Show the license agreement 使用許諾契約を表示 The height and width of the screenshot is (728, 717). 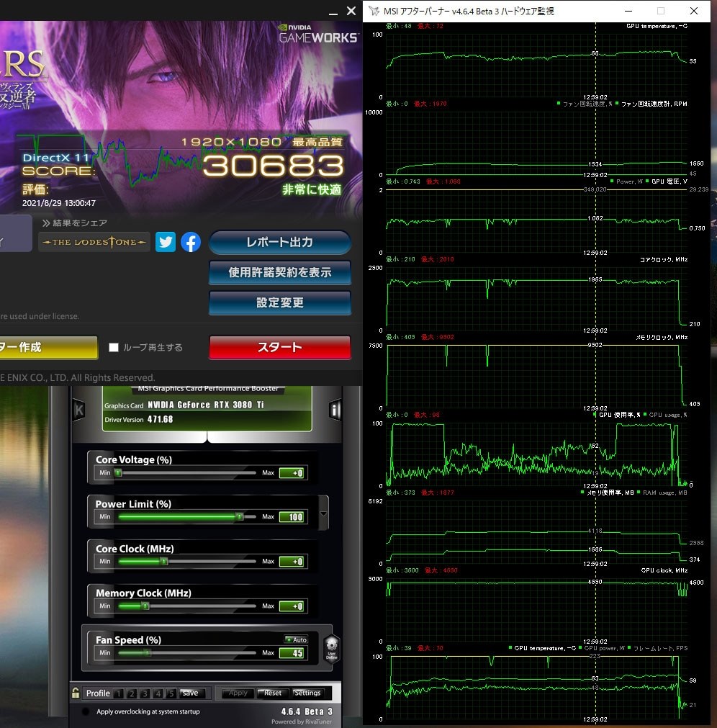tap(280, 272)
